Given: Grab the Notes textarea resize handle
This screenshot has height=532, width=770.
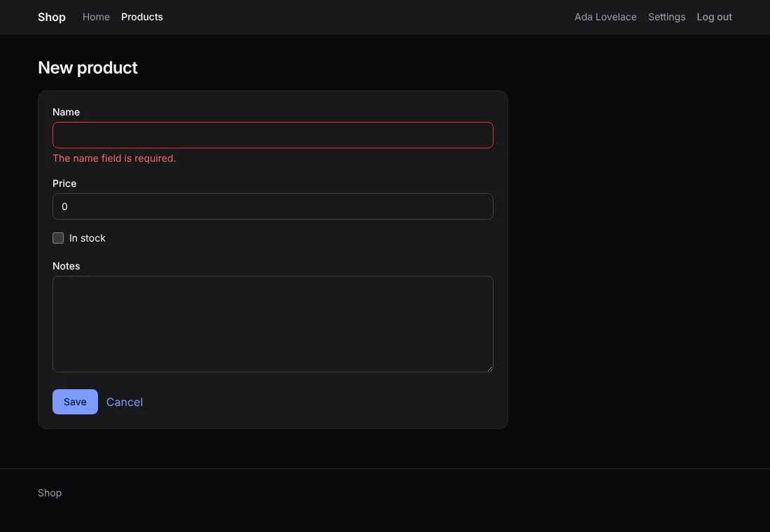Looking at the screenshot, I should (489, 368).
